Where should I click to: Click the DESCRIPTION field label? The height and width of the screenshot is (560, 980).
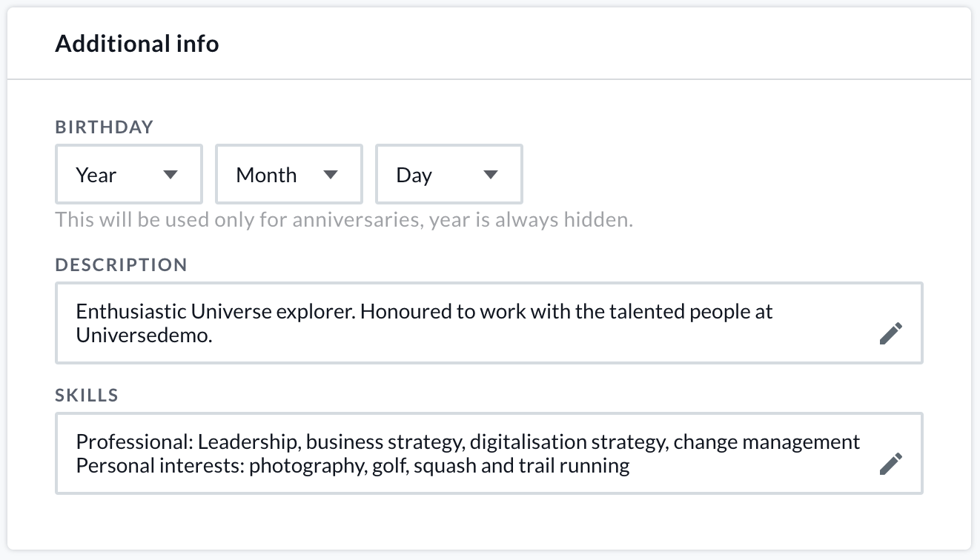(122, 265)
